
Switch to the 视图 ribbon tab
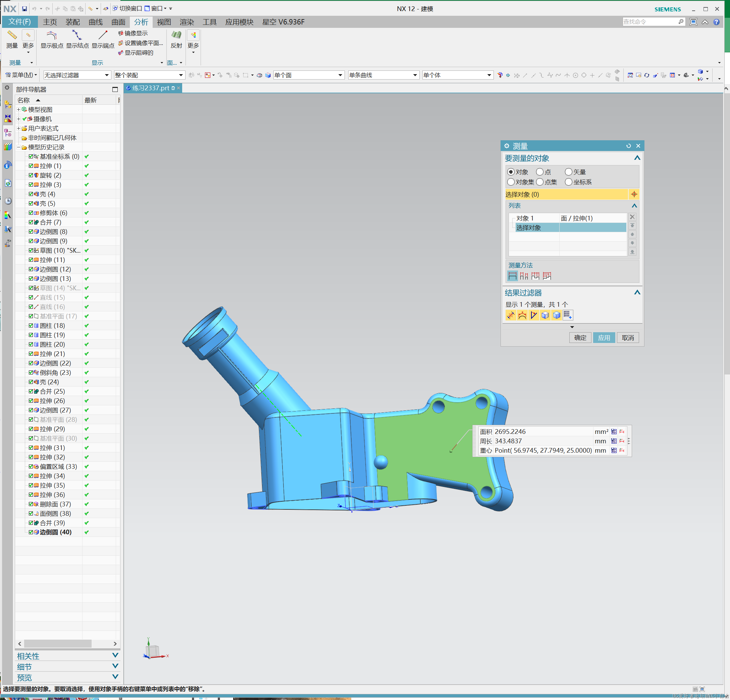point(164,22)
